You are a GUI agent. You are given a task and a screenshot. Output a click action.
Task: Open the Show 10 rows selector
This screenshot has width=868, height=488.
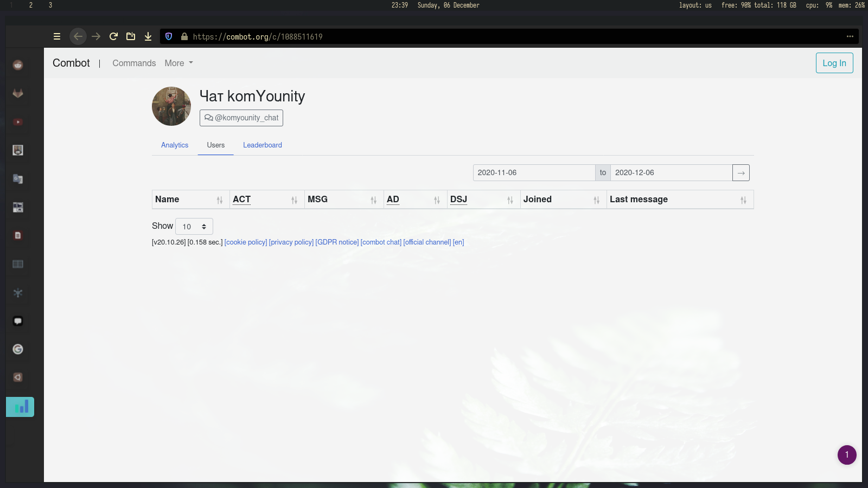[194, 226]
